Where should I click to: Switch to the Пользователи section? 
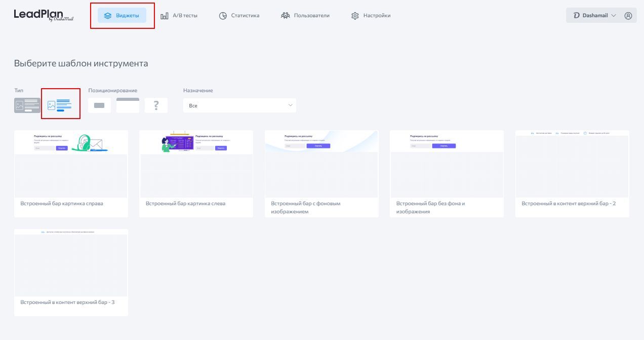305,16
